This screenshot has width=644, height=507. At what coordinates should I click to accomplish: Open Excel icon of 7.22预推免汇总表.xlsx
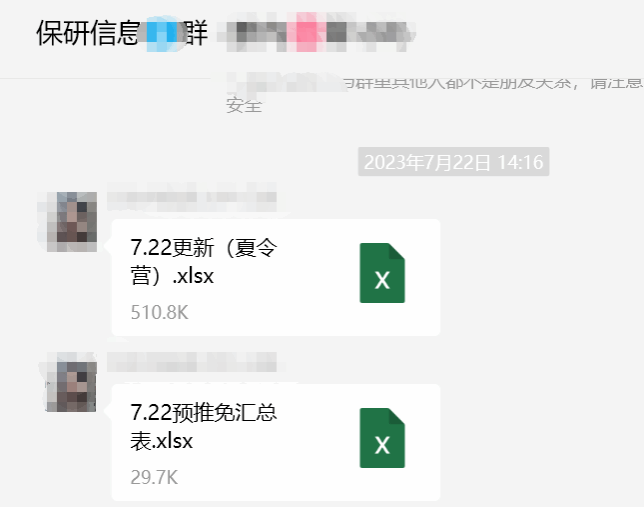tap(382, 438)
